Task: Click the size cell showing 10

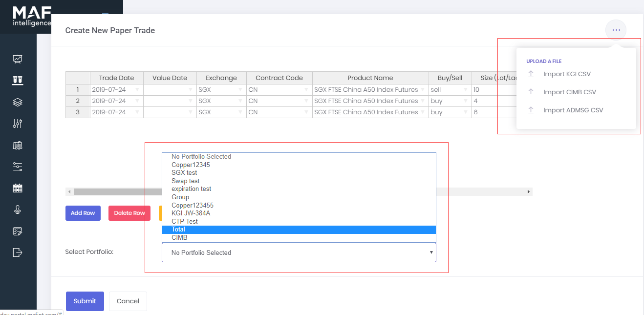Action: click(x=494, y=90)
